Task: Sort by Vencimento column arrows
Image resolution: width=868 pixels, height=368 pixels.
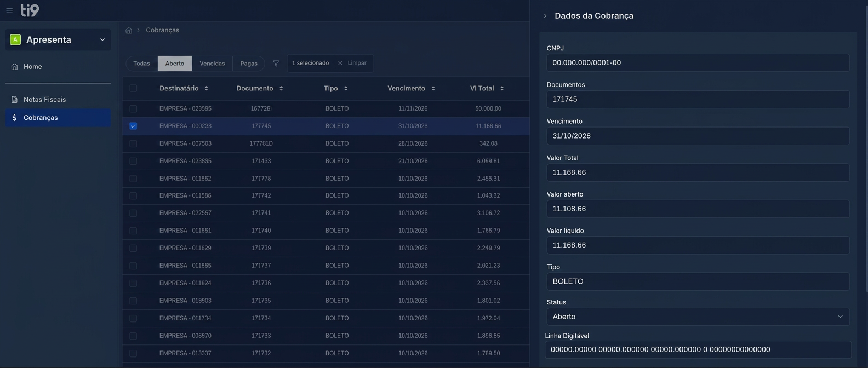Action: point(433,89)
